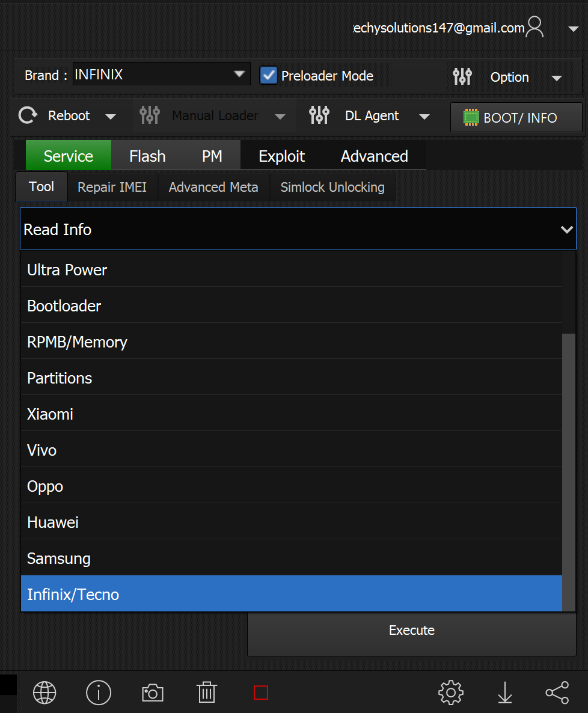
Task: Pick Huawei in the dropdown list
Action: [x=292, y=522]
